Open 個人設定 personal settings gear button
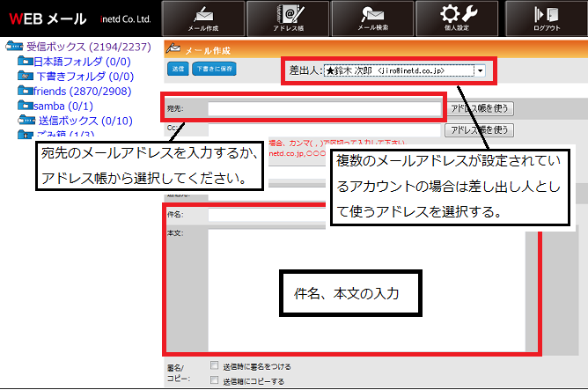 pos(457,18)
